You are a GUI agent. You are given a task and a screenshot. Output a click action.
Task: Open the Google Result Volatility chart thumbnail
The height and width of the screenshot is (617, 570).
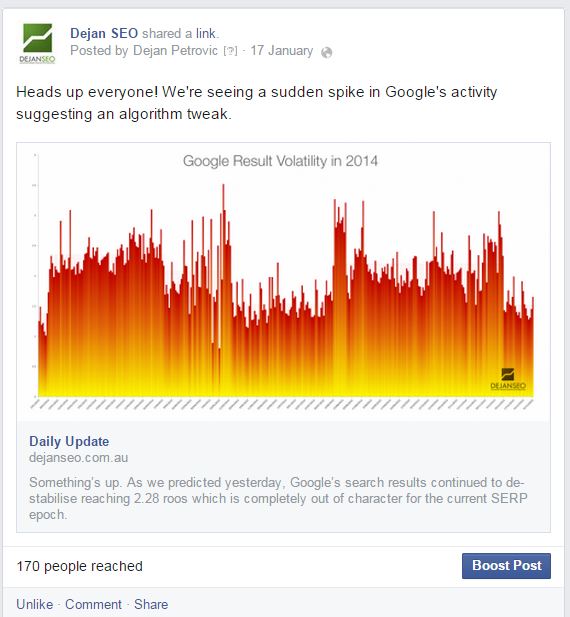[x=283, y=282]
